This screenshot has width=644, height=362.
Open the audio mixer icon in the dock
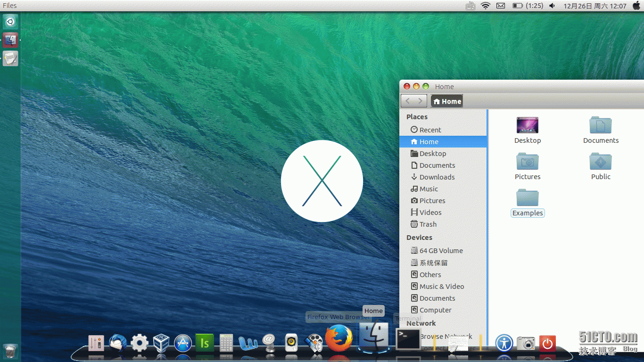[96, 343]
